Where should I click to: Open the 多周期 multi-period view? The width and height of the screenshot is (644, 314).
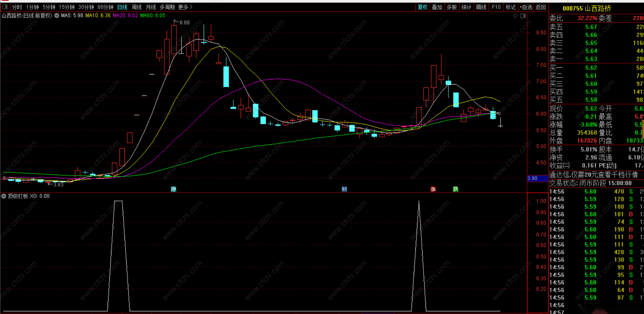(x=167, y=7)
